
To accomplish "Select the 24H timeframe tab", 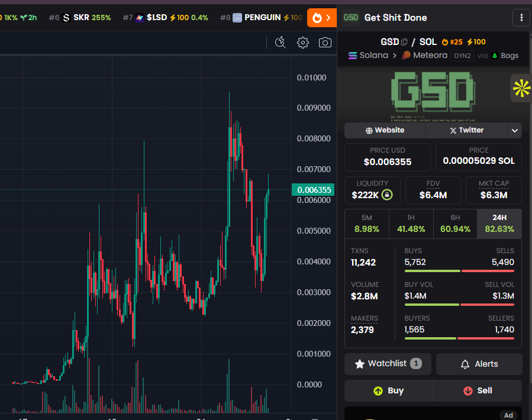I will tap(499, 224).
